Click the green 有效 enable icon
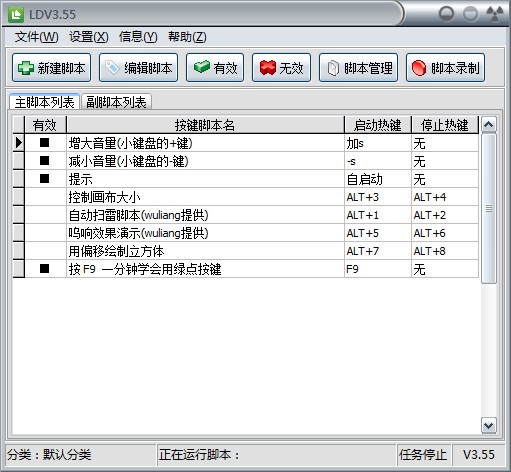This screenshot has width=511, height=472. pos(201,67)
